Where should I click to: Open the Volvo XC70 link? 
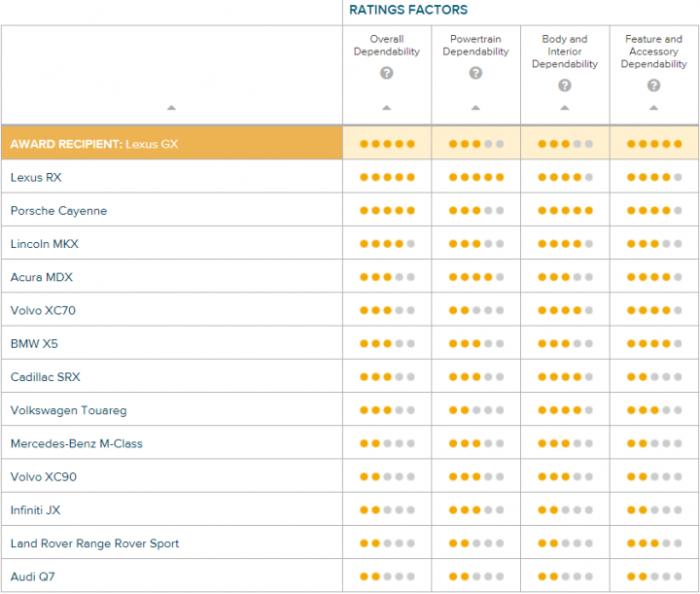43,310
